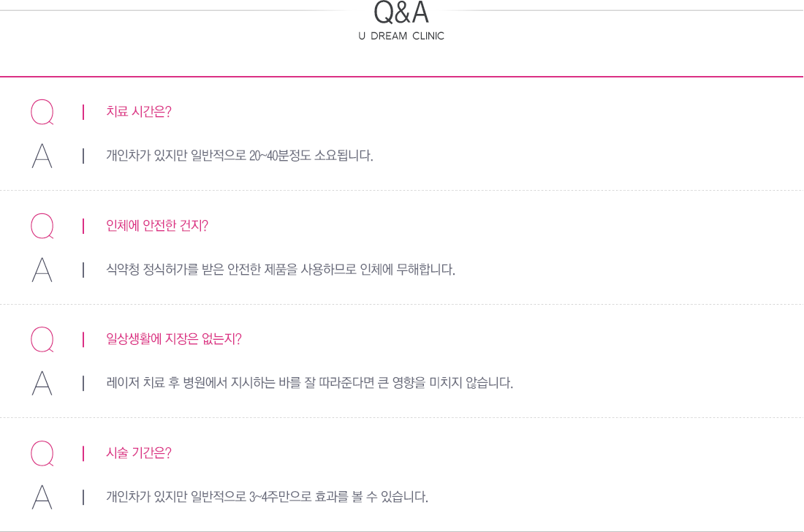Click the pink Q icon beside 치료 시간은?

coord(42,113)
